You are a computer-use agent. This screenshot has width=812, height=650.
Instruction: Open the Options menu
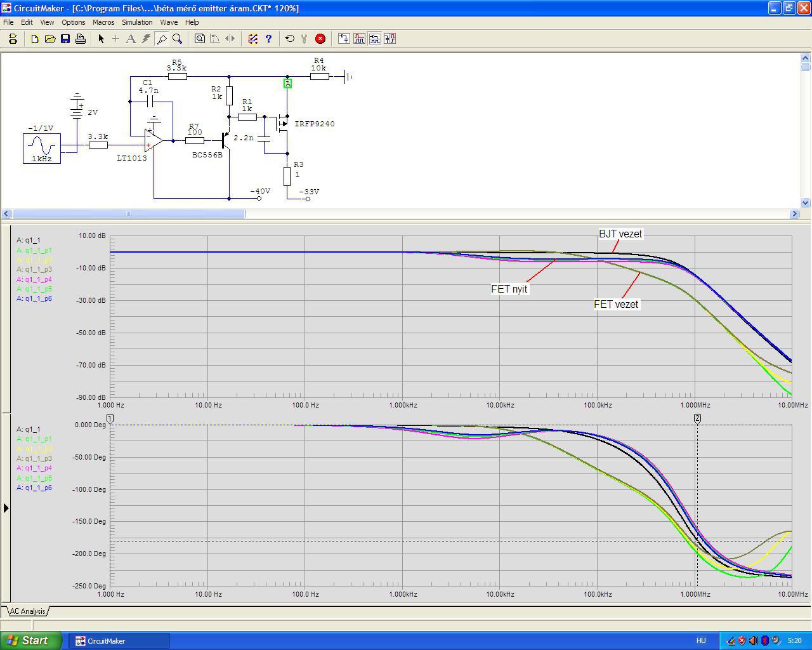pyautogui.click(x=74, y=22)
